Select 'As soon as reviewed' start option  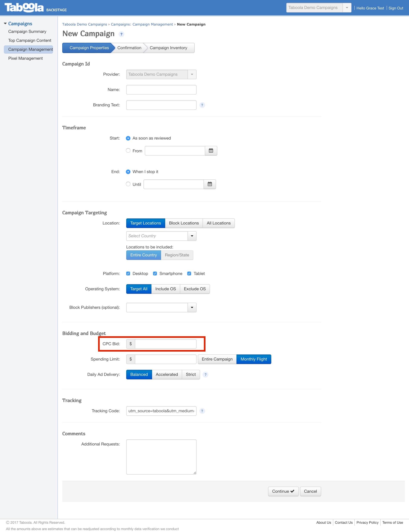pos(128,138)
